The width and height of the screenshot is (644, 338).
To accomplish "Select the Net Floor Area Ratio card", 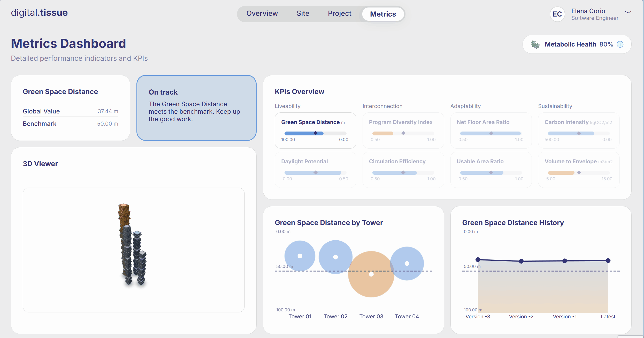I will pyautogui.click(x=491, y=130).
